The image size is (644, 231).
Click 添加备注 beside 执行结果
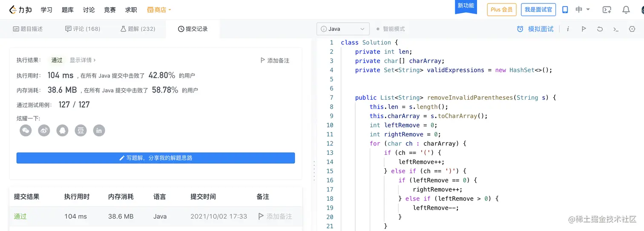275,61
